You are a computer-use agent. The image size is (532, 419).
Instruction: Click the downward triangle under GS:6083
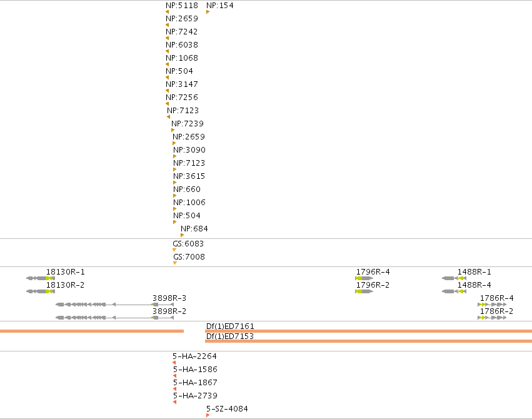point(174,250)
